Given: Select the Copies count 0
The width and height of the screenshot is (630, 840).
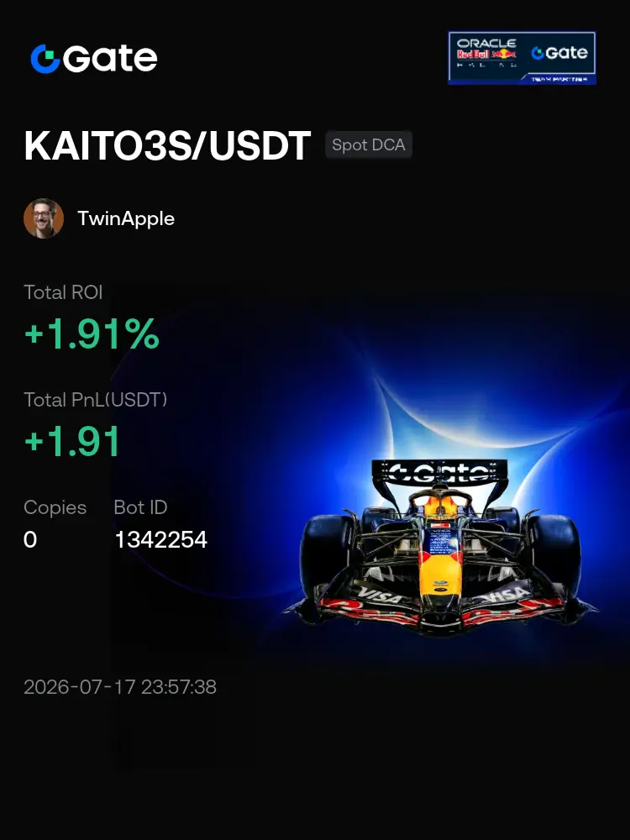Looking at the screenshot, I should (30, 539).
